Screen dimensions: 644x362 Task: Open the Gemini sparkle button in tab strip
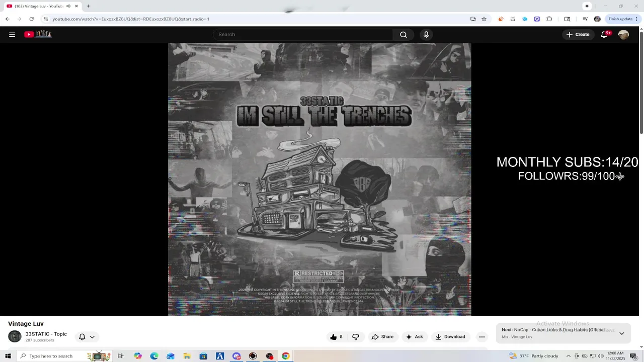587,6
